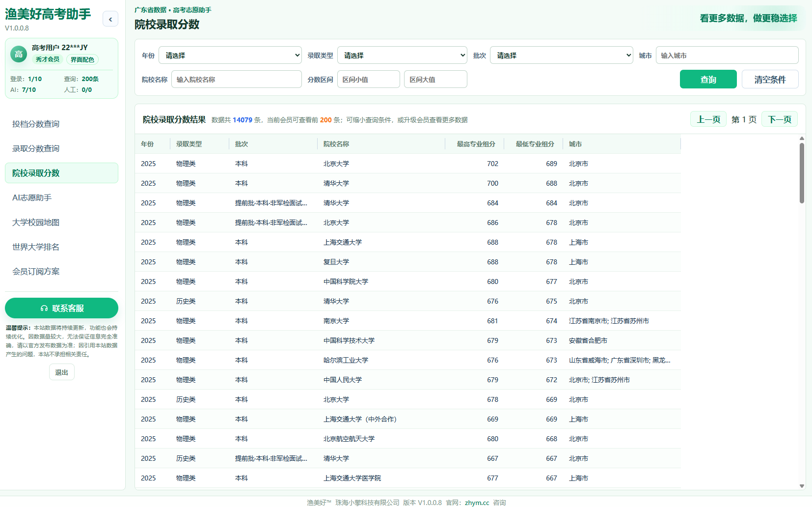
Task: Click the 广东省数据 breadcrumb text
Action: click(x=150, y=10)
